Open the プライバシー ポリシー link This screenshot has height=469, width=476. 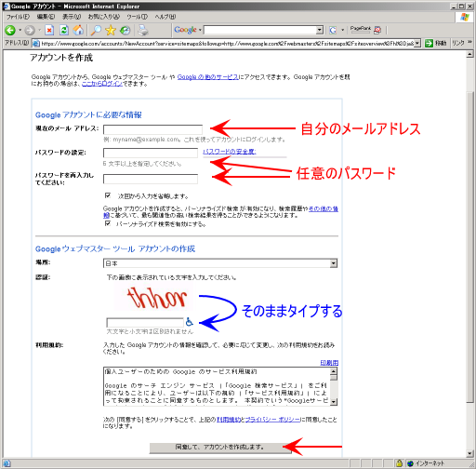click(272, 420)
